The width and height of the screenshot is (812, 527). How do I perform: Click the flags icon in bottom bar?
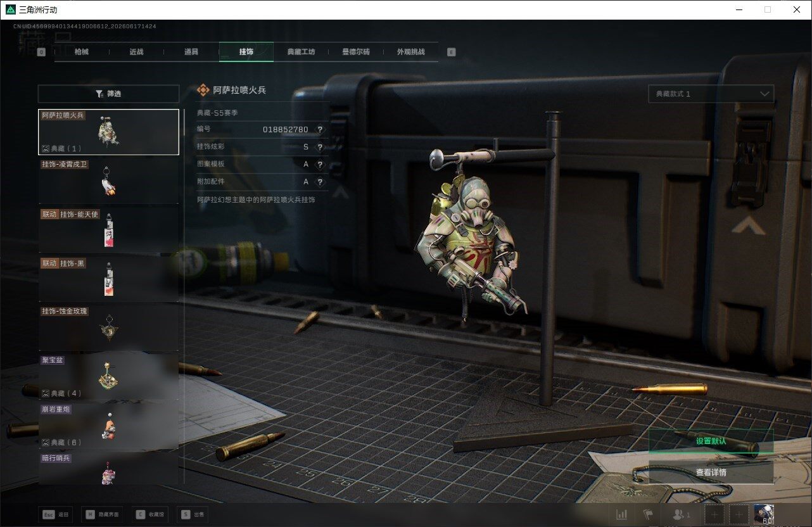(647, 515)
